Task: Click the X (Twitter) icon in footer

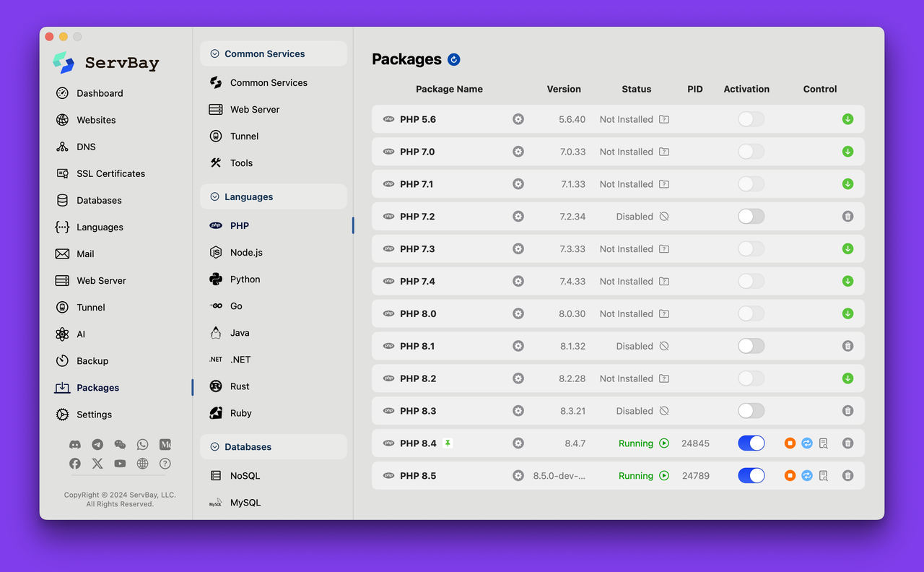Action: click(97, 464)
